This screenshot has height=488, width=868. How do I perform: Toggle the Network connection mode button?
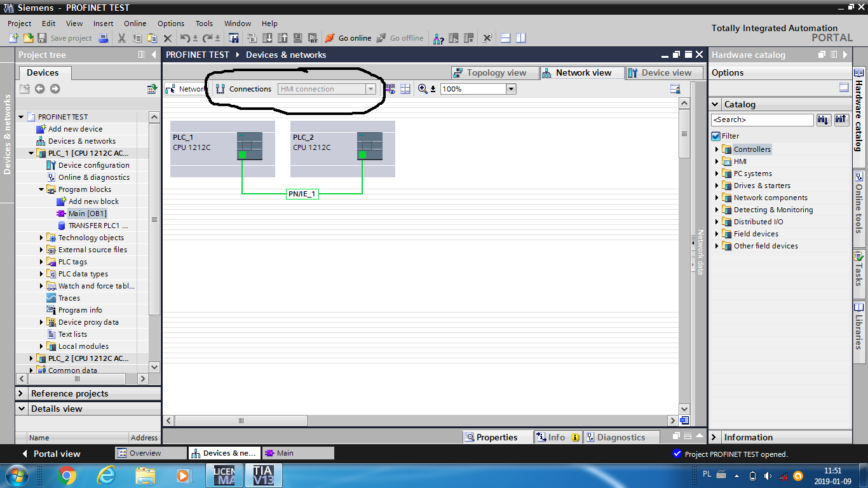point(185,89)
